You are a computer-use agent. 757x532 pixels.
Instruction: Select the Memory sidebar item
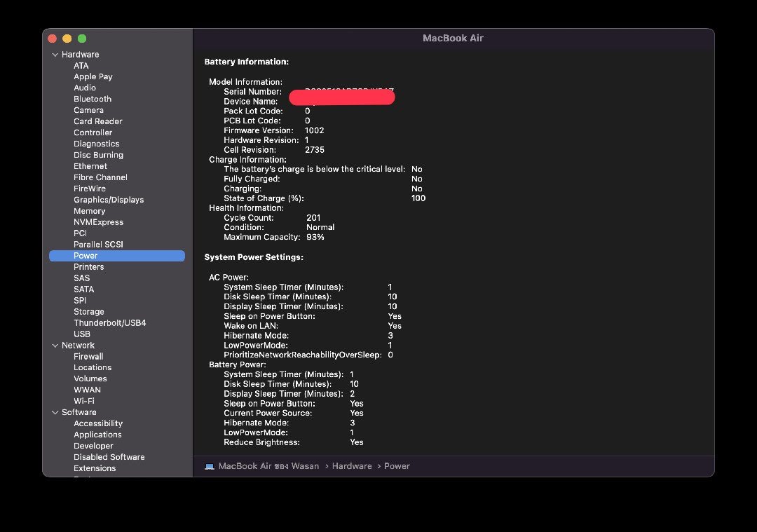pos(90,211)
